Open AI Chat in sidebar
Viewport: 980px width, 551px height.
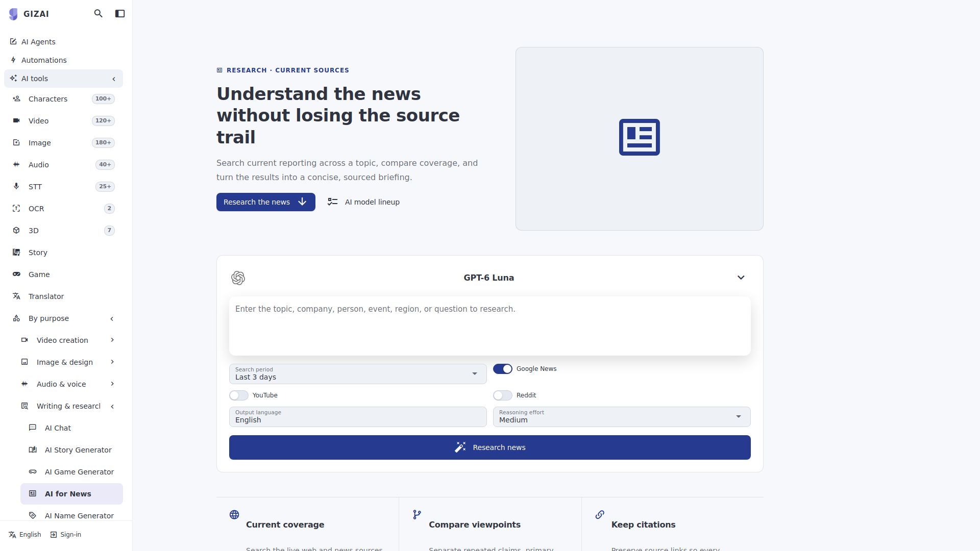pyautogui.click(x=71, y=428)
